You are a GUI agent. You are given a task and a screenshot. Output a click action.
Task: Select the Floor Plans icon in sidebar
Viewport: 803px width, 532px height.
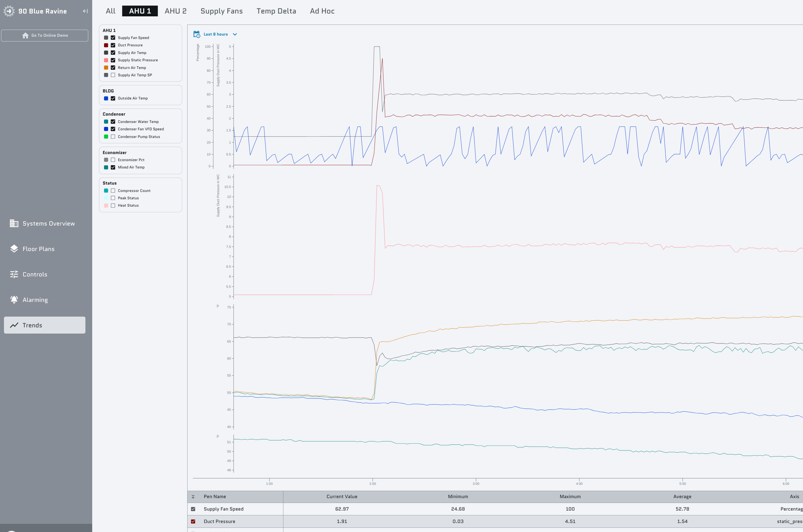[x=14, y=249]
